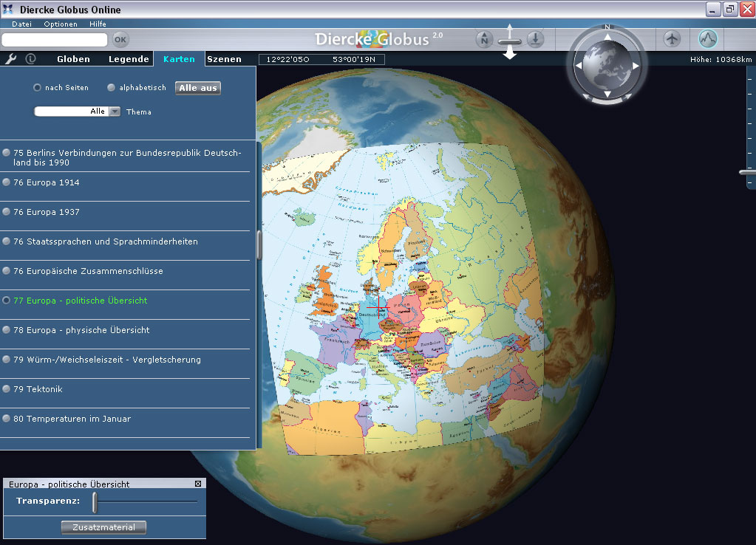Click the Transparenz slider handle

click(x=95, y=502)
